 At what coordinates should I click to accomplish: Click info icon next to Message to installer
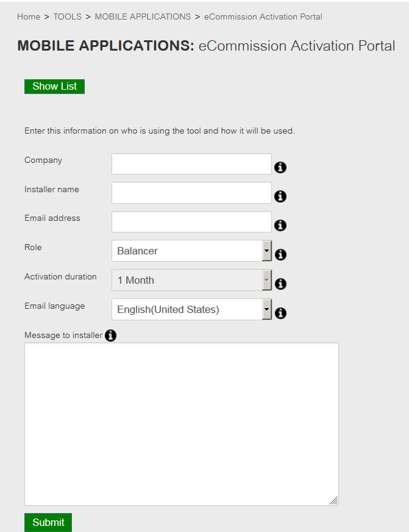(x=110, y=335)
